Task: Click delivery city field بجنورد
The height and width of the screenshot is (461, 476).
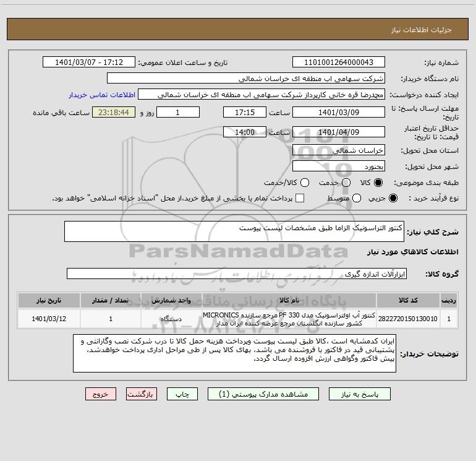Action: (x=339, y=166)
